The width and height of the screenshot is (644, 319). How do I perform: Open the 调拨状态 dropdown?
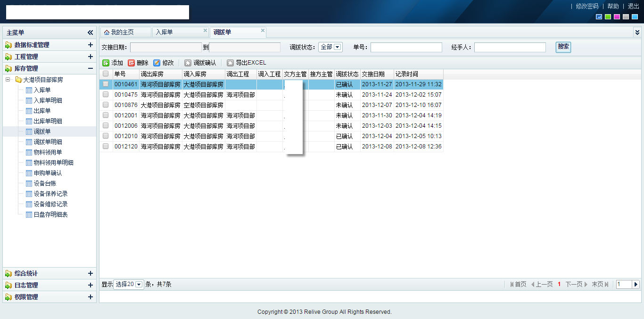pos(338,47)
